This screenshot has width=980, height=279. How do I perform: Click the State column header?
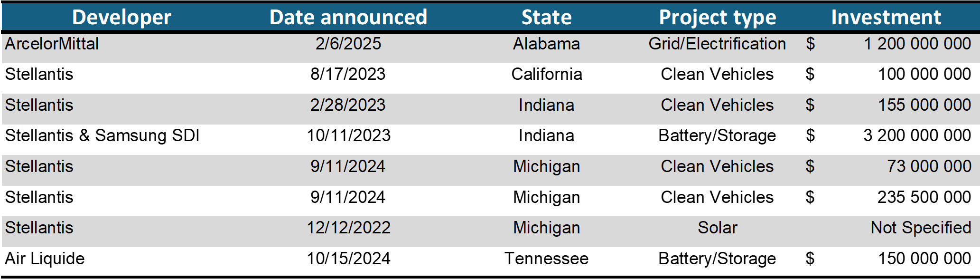546,17
